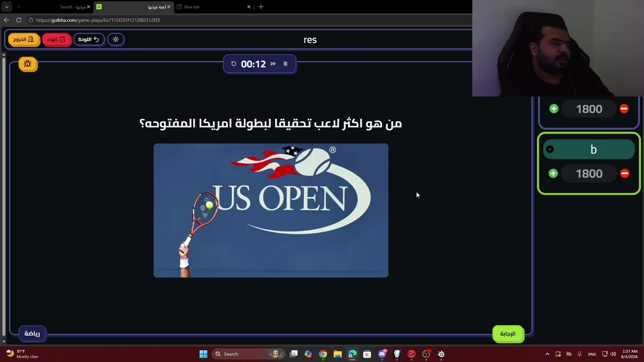
Task: Open the clock and date panel
Action: pyautogui.click(x=630, y=354)
